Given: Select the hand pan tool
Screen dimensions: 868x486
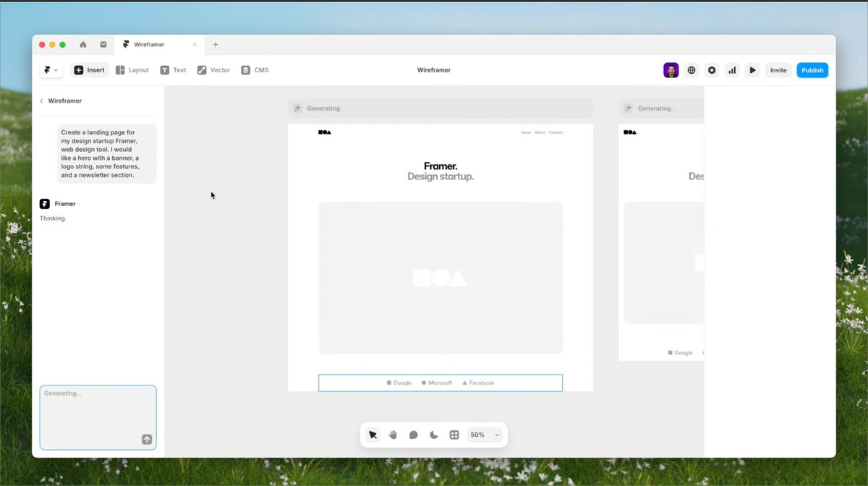Looking at the screenshot, I should (393, 435).
